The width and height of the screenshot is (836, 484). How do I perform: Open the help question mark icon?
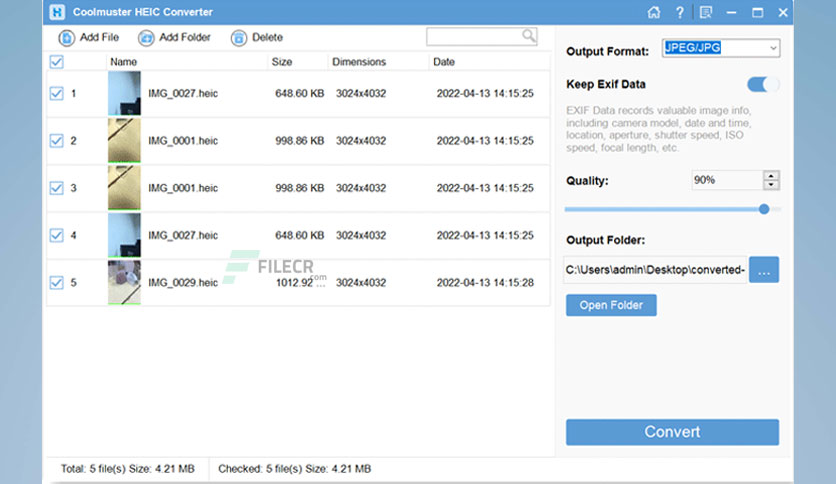680,12
